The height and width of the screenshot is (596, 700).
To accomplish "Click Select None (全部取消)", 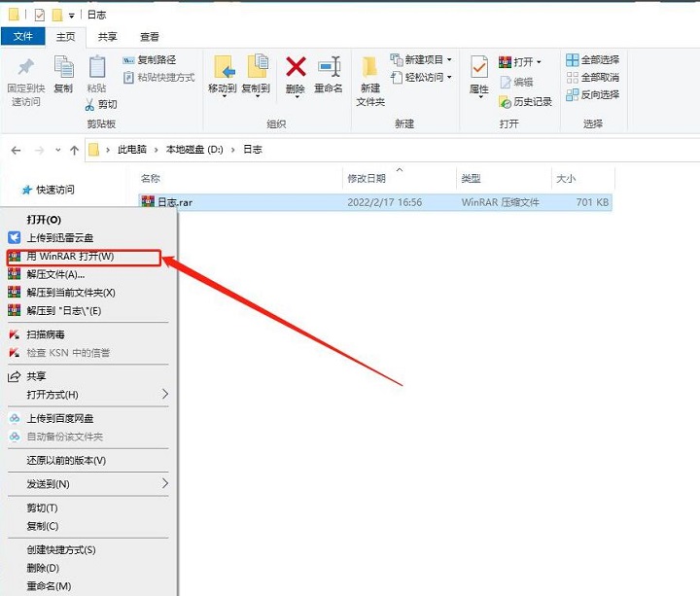I will [592, 77].
